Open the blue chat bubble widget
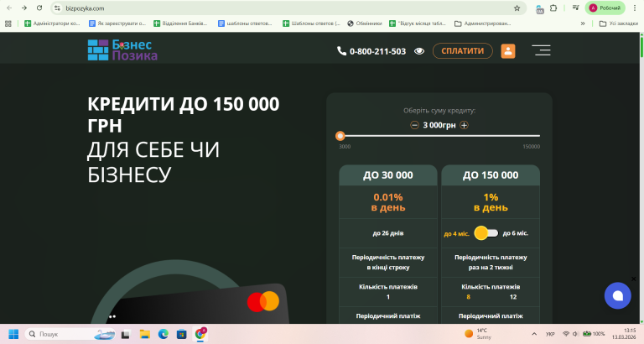The image size is (644, 344). [618, 295]
